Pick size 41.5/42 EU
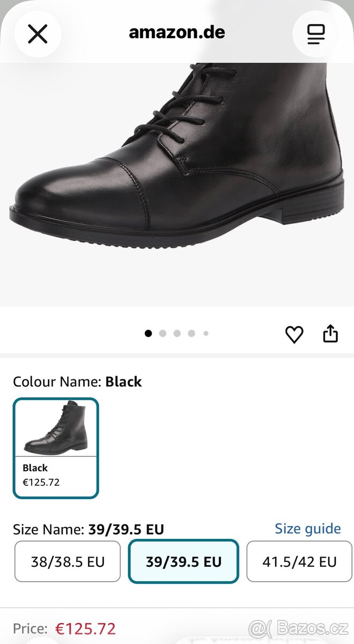 (299, 562)
